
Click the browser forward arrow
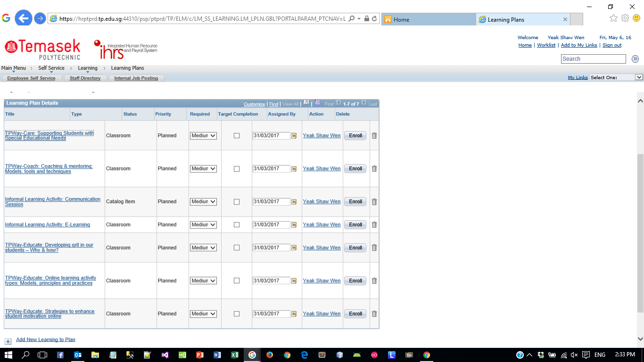(x=40, y=18)
